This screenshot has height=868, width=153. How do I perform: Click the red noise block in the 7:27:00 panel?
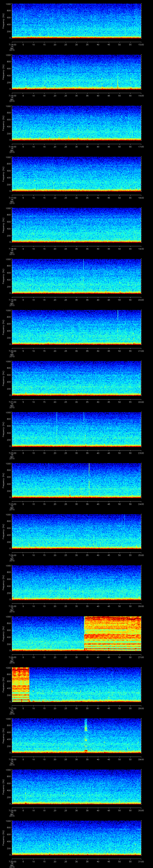pyautogui.click(x=21, y=685)
